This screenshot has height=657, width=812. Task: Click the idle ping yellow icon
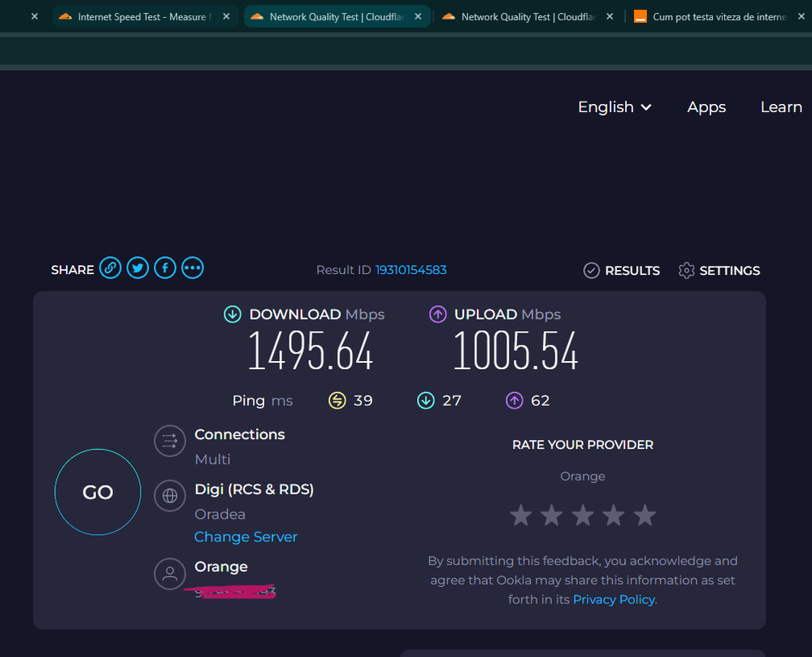tap(337, 401)
